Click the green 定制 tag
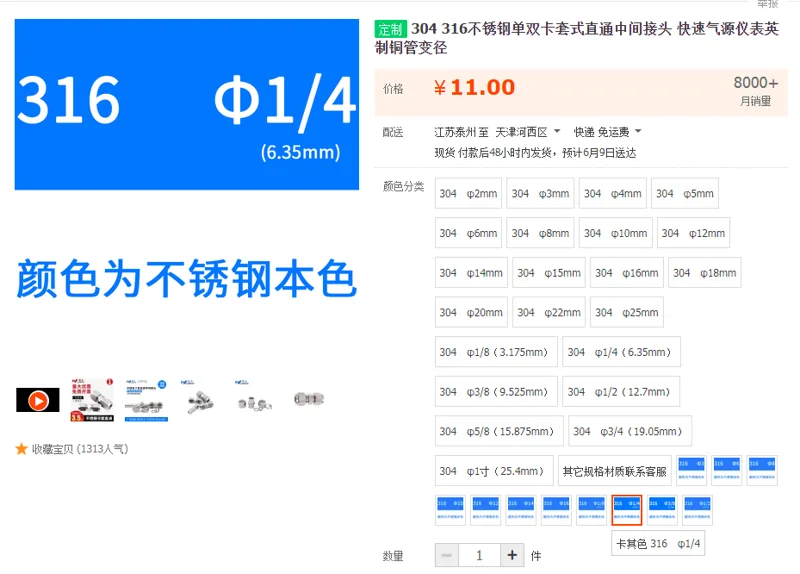This screenshot has width=800, height=574. coord(391,29)
